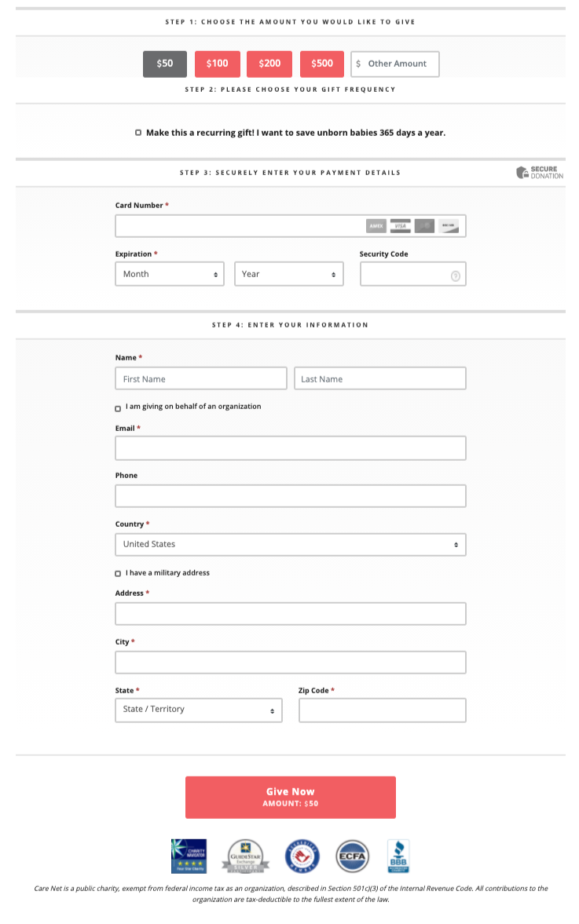Click the VISA card icon
579x924 pixels.
401,226
